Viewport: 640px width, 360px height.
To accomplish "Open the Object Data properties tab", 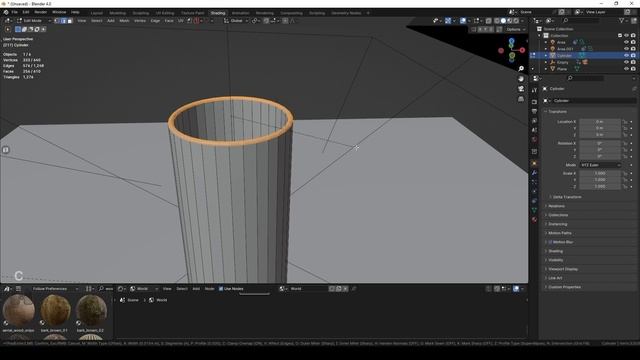I will 534,210.
